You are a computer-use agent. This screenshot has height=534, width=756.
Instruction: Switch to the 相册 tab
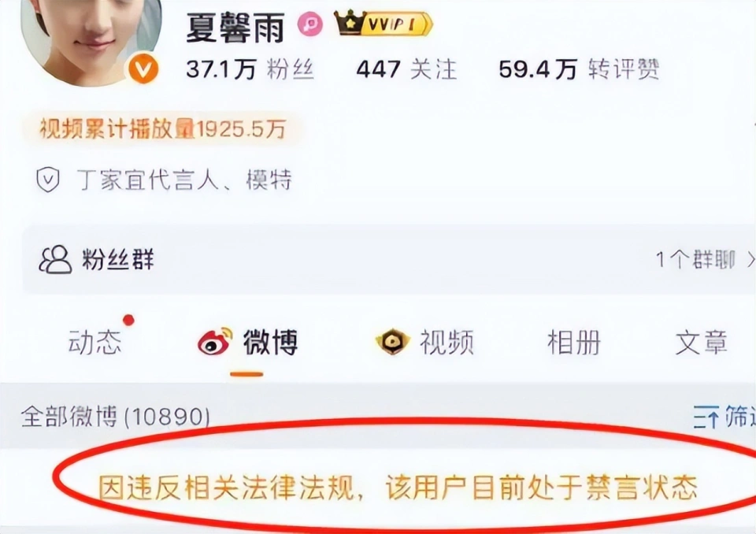[x=574, y=342]
